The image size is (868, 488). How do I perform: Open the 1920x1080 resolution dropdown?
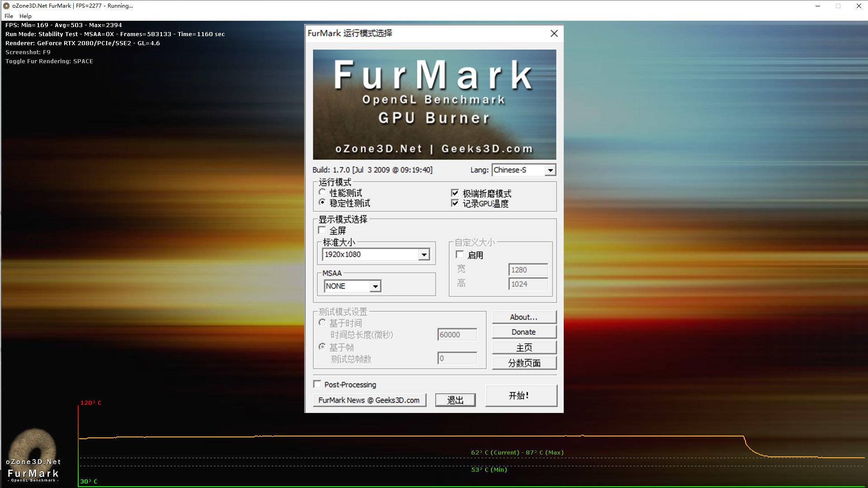point(424,254)
